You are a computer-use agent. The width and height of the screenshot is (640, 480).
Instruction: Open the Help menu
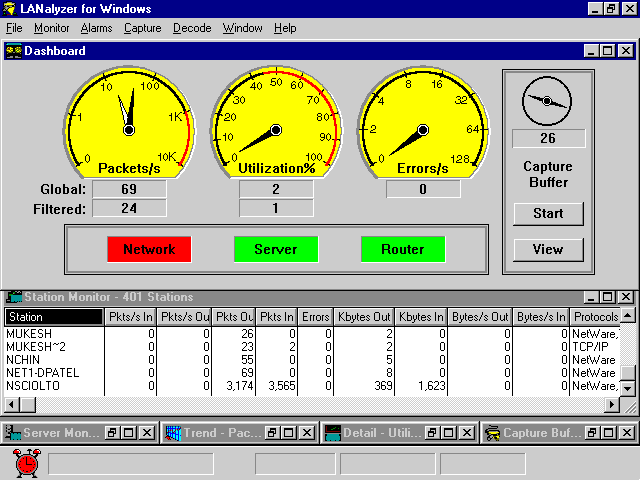click(285, 28)
